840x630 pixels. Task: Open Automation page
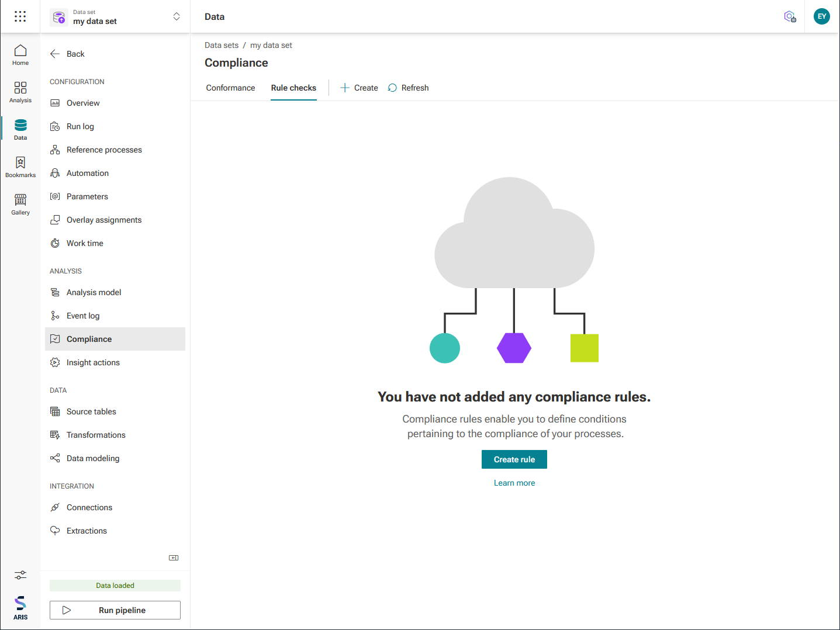point(115,173)
